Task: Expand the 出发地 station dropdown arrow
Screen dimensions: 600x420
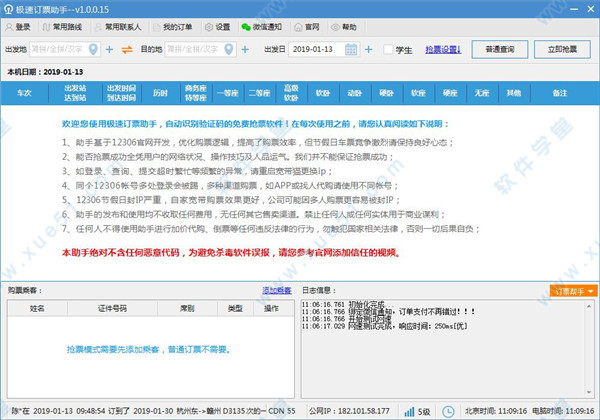Action: [109, 49]
